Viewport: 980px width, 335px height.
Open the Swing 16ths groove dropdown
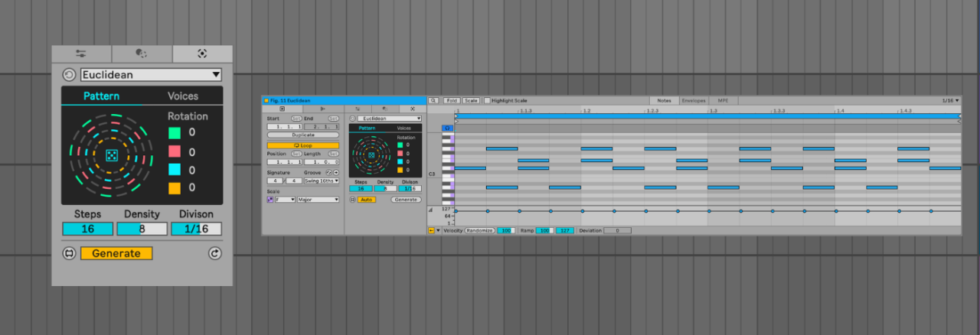321,181
